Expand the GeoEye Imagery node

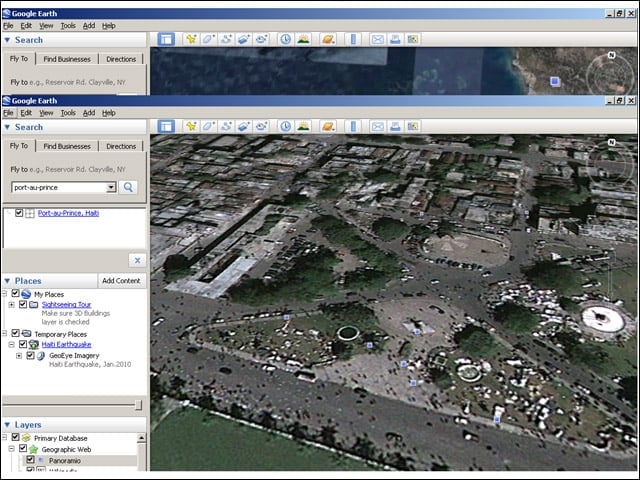coord(19,356)
